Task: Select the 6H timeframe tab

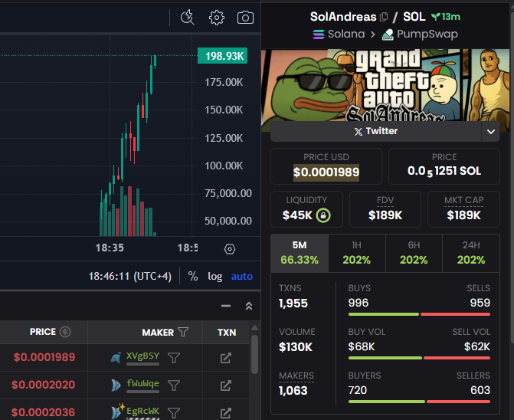Action: (x=414, y=253)
